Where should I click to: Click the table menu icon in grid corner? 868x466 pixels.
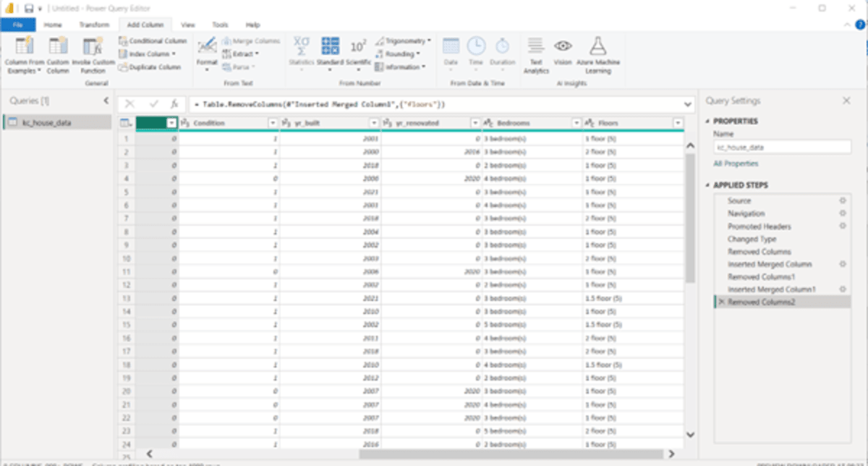click(x=125, y=123)
